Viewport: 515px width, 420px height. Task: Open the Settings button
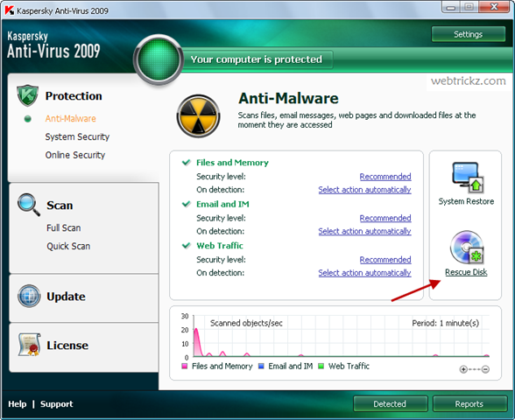(x=469, y=34)
